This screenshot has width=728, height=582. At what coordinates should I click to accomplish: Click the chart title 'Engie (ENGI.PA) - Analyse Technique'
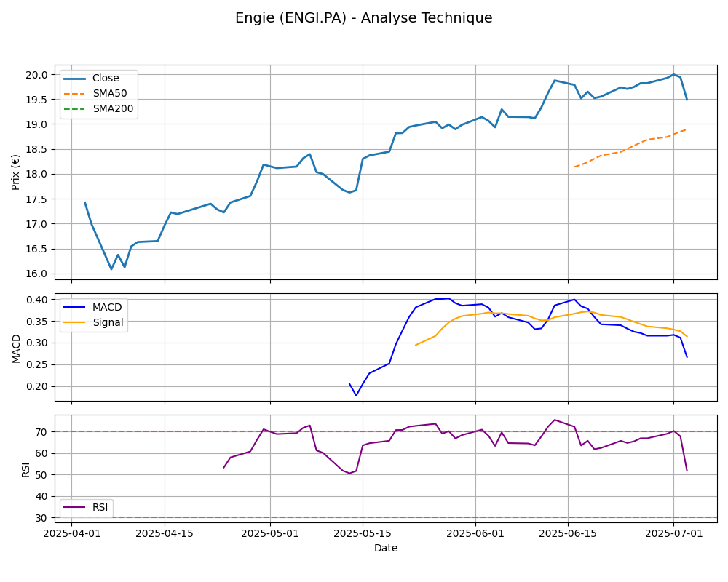pos(363,17)
